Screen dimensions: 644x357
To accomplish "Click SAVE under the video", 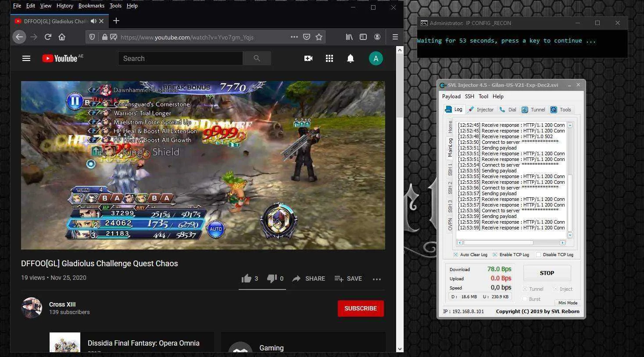I will pos(348,278).
